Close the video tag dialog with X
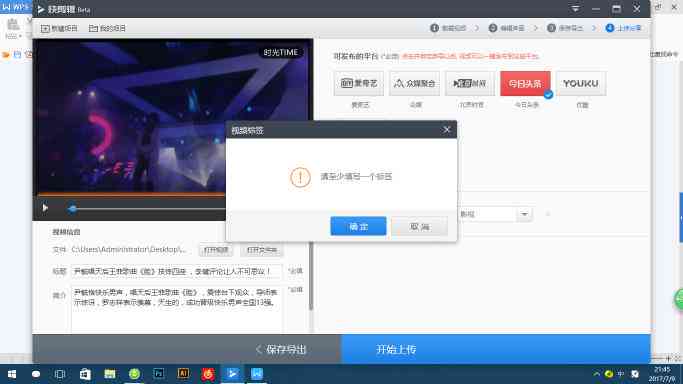Viewport: 683px width, 384px height. click(x=446, y=130)
